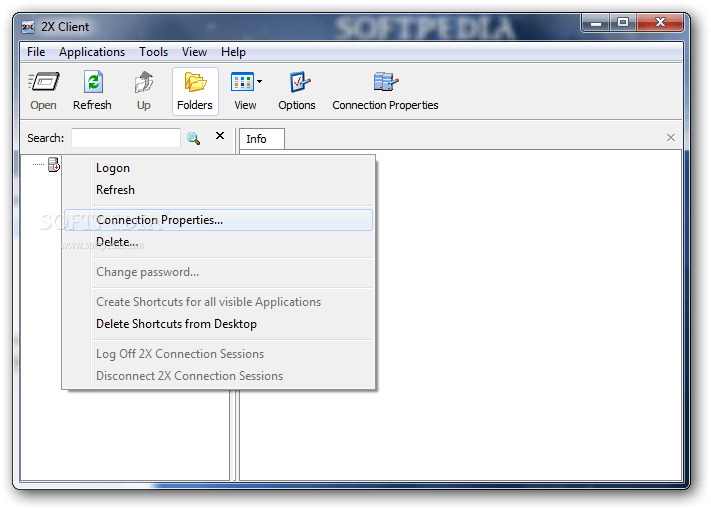The height and width of the screenshot is (510, 711).
Task: Open the Help menu
Action: click(x=234, y=52)
